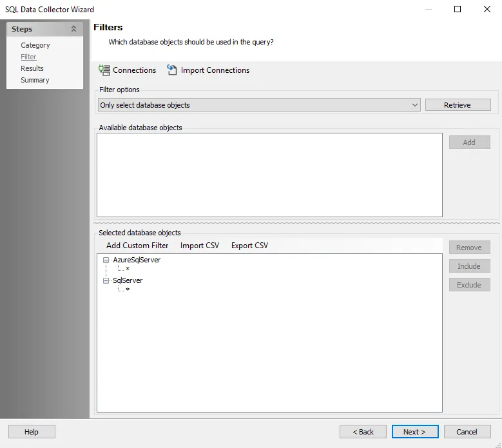Image resolution: width=502 pixels, height=448 pixels.
Task: Choose Import CSV
Action: [x=200, y=246]
